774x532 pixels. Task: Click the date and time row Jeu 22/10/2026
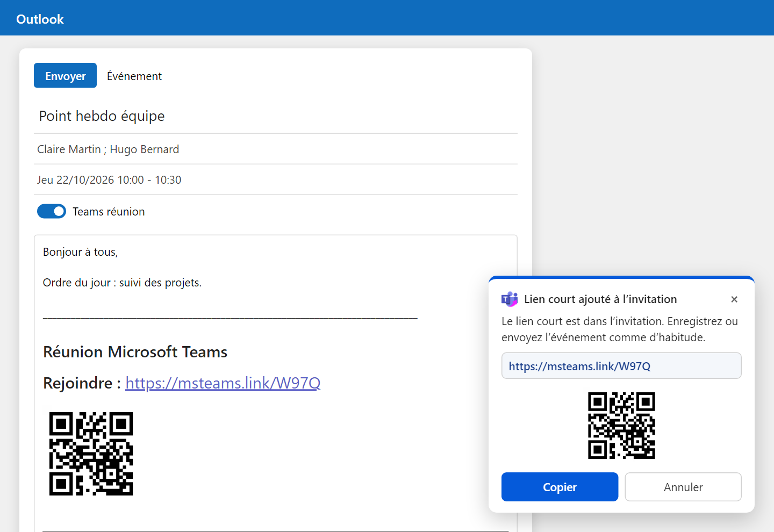click(x=275, y=180)
